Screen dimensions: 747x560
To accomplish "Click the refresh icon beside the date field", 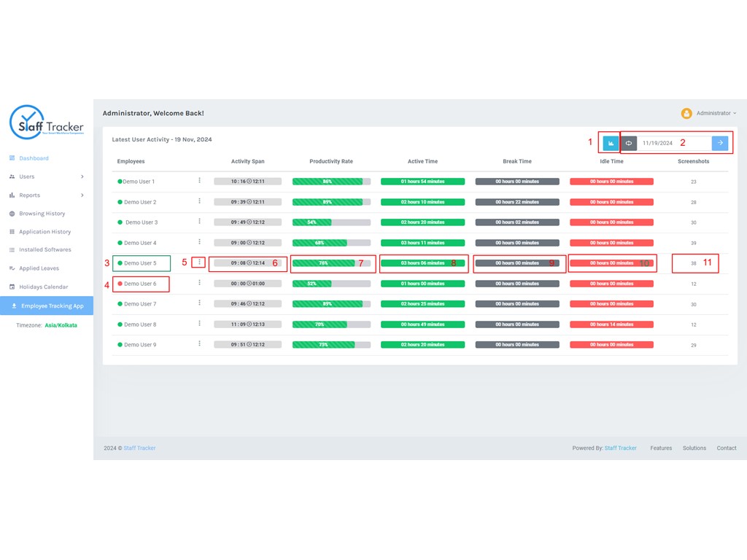I will [x=629, y=143].
